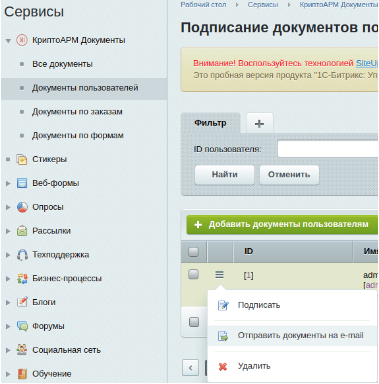Expand the Опросы section arrow
Screen dimensions: 379x384
click(x=8, y=207)
